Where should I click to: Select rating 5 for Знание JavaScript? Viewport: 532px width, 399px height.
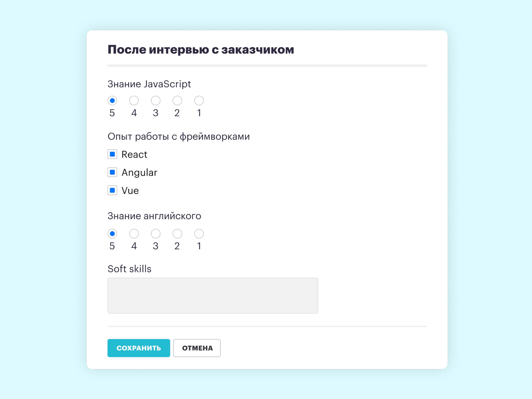(x=112, y=101)
